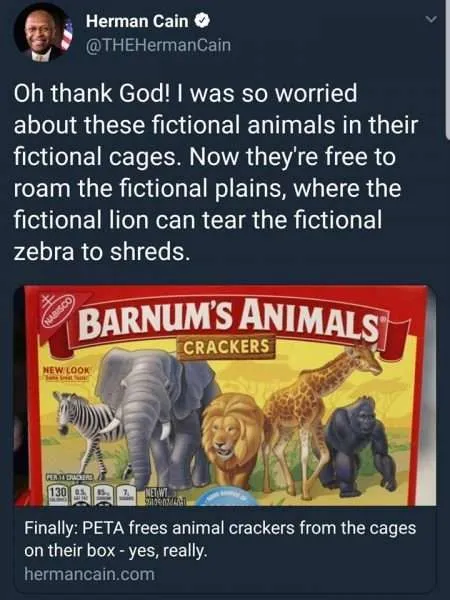Click the scrollbar on the right edge
Image resolution: width=450 pixels, height=600 pixels.
448,69
